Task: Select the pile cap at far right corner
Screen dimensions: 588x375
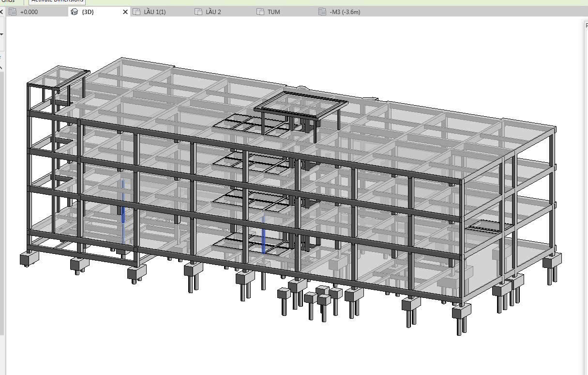Action: tap(552, 261)
